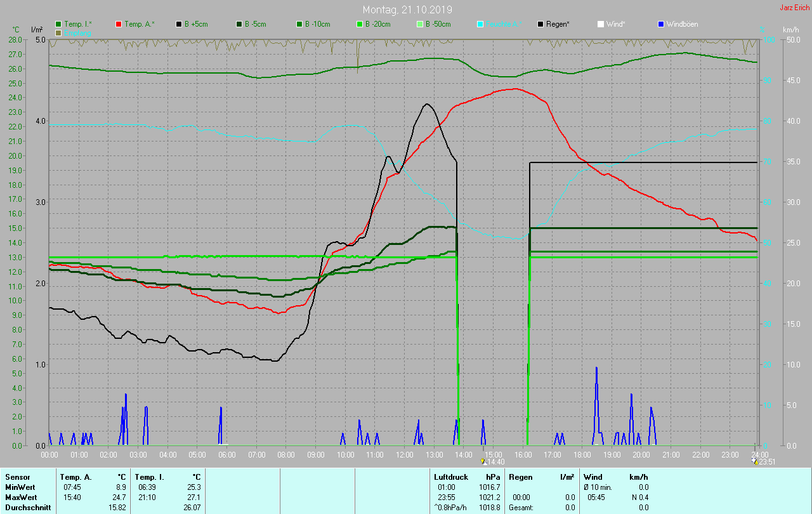The height and width of the screenshot is (514, 812).
Task: Click the blue Windböen legend swatch
Action: coord(660,24)
